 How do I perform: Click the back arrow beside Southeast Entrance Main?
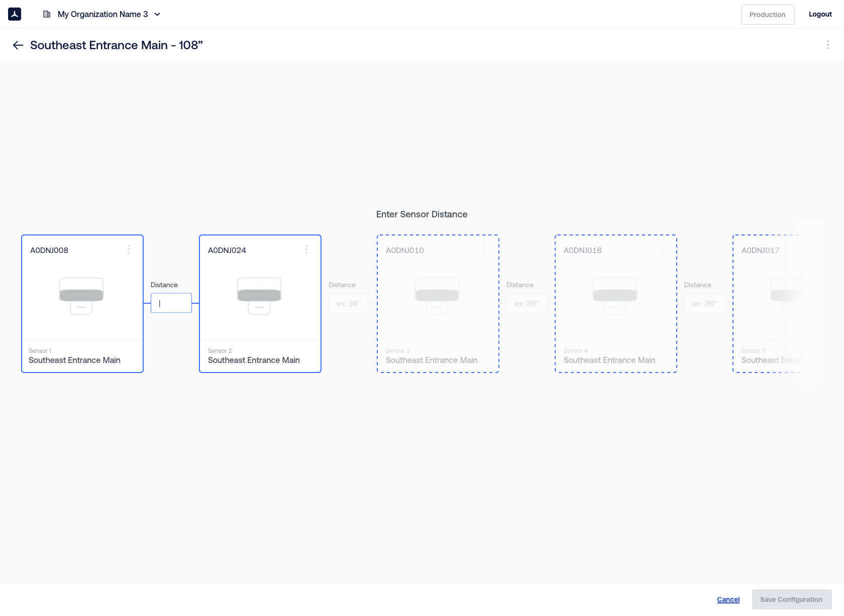pyautogui.click(x=18, y=45)
